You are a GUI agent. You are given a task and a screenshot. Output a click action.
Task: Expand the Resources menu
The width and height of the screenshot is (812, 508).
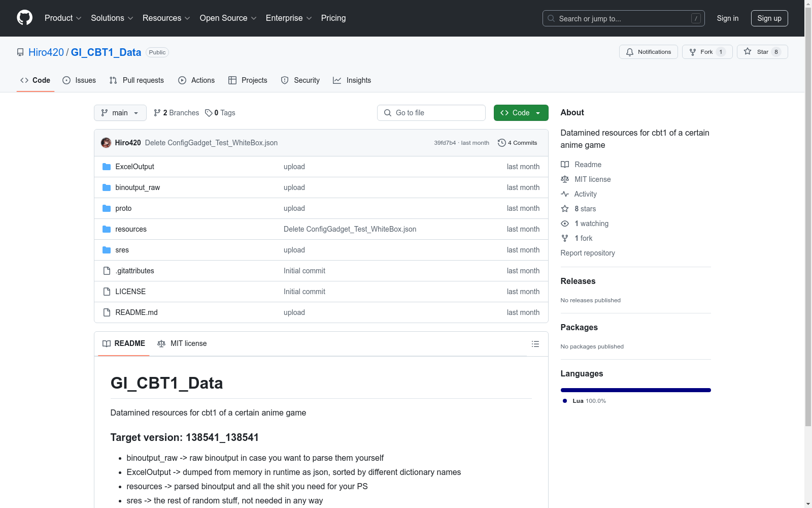(x=166, y=18)
